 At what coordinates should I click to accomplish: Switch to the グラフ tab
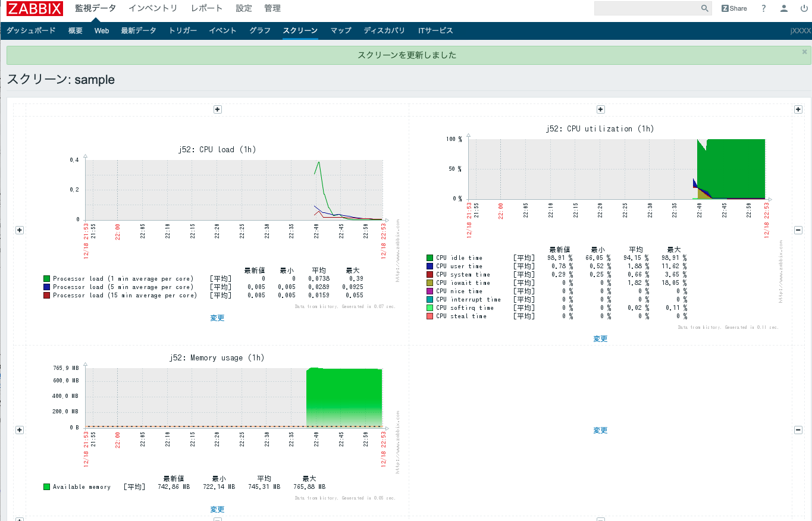(259, 30)
